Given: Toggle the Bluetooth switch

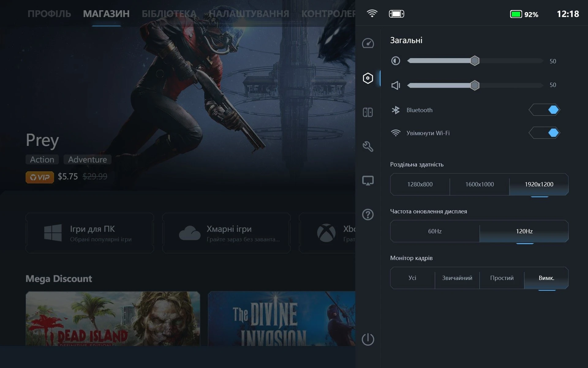Looking at the screenshot, I should point(544,110).
